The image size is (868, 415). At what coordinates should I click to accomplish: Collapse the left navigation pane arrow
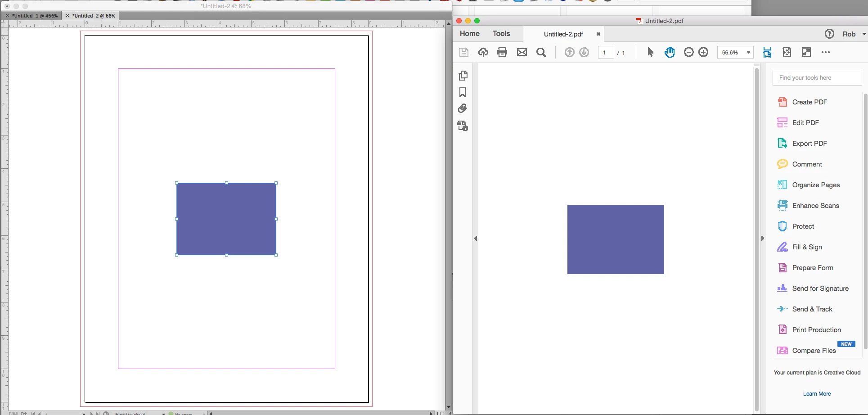click(476, 238)
